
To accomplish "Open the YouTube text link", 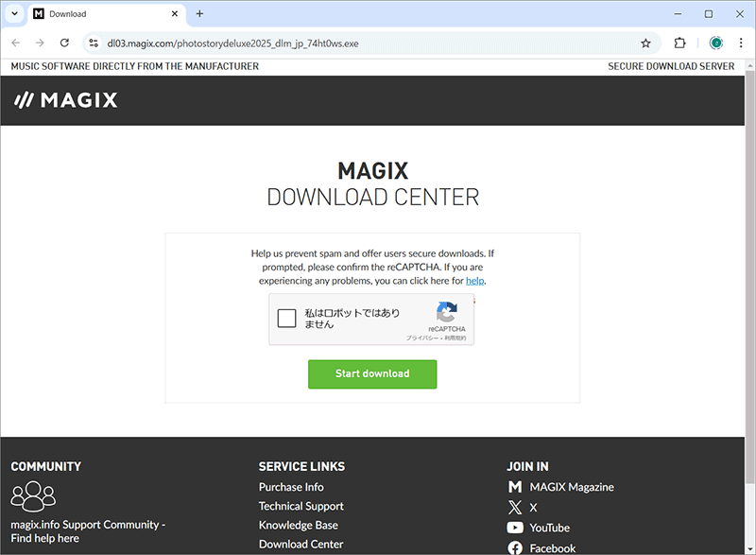I will point(550,528).
